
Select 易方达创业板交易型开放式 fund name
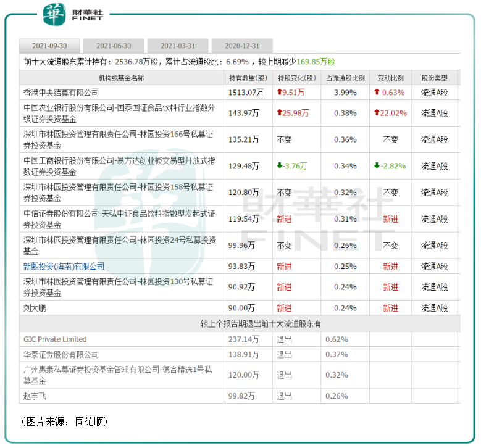(x=119, y=166)
